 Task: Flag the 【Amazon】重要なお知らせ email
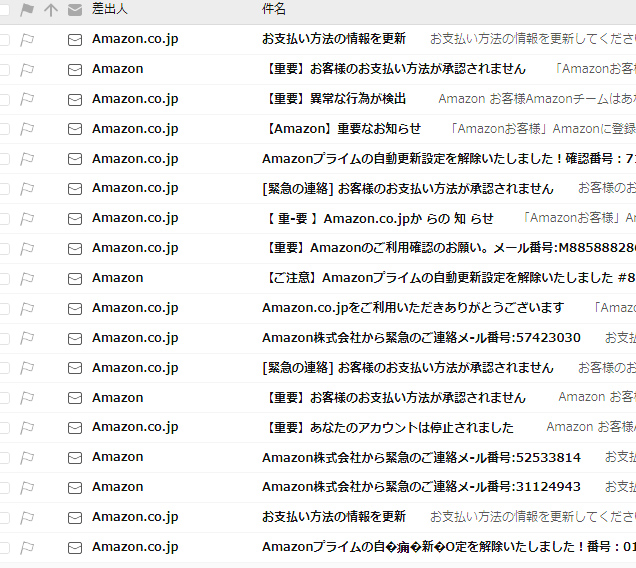[x=27, y=129]
